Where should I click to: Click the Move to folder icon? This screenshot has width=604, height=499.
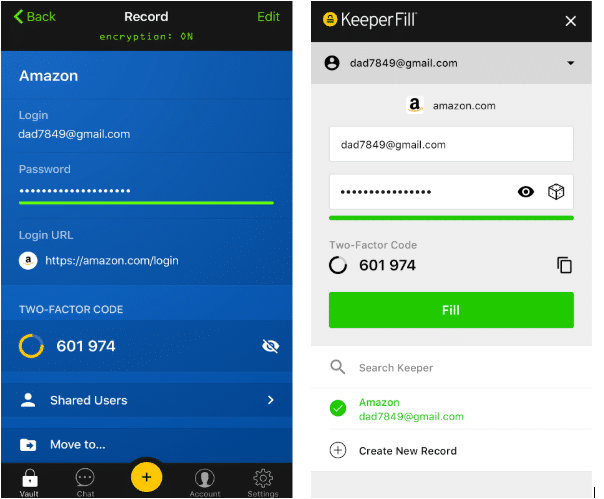click(28, 445)
